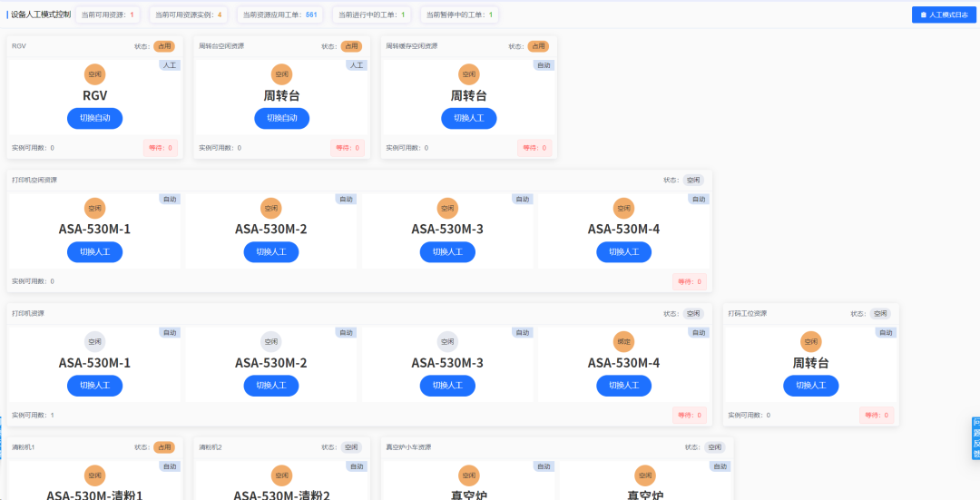Click the 自动 tag in 打码工位资源 card
Viewport: 980px width, 500px height.
886,332
